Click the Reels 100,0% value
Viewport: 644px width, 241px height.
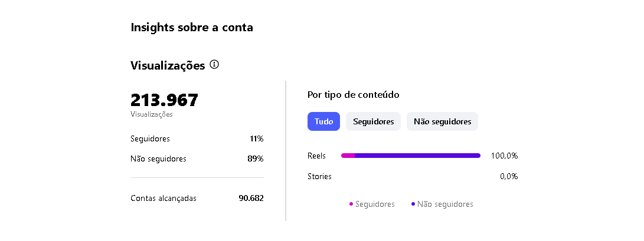(504, 156)
